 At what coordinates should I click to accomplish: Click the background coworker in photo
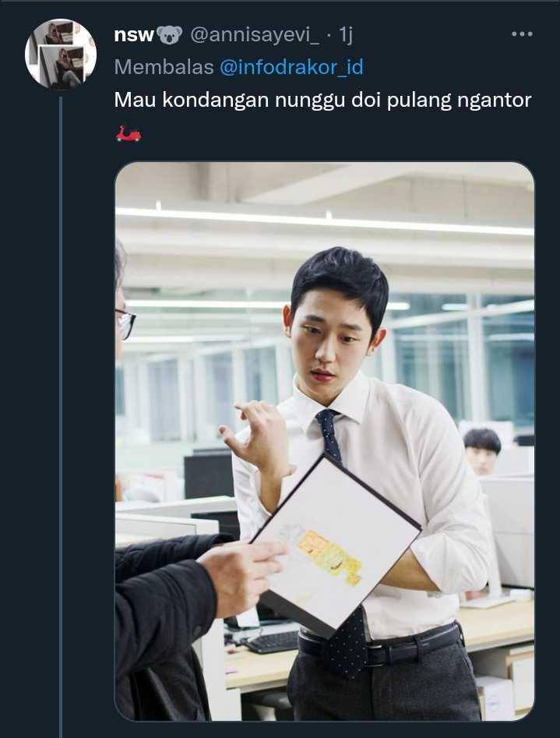(x=482, y=451)
